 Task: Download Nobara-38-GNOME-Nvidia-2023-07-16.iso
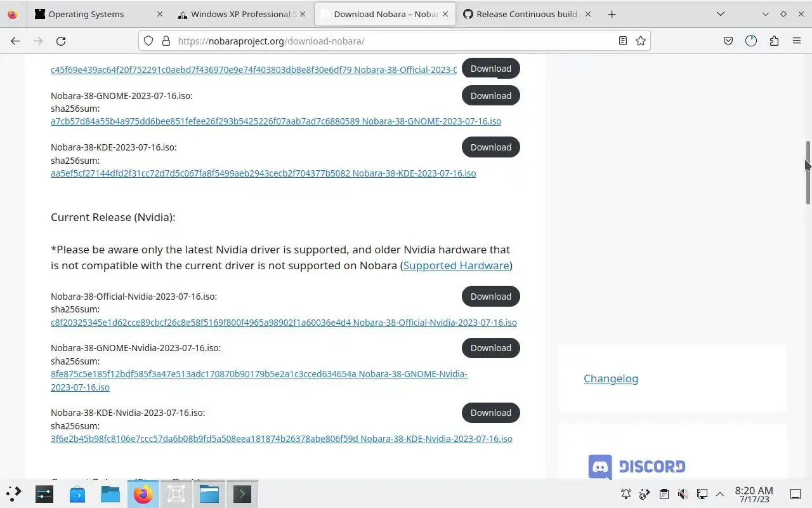(x=490, y=348)
